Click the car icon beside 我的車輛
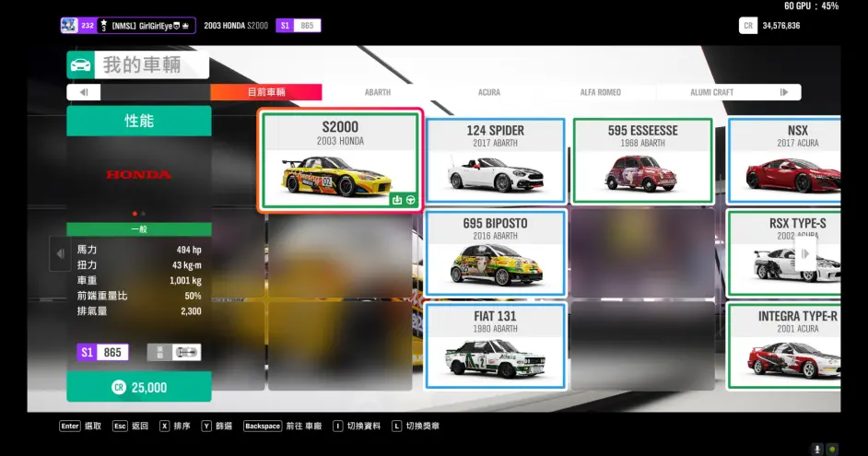 [x=81, y=64]
